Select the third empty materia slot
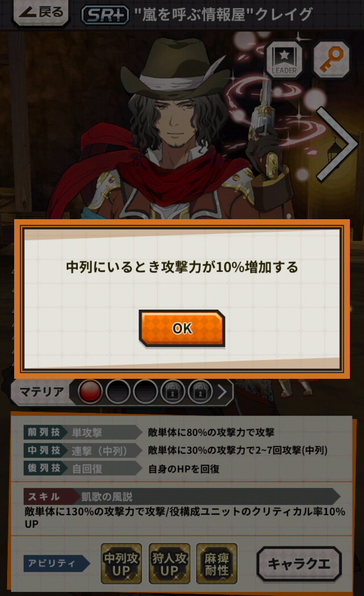Screen dimensions: 364x596 coord(146,391)
